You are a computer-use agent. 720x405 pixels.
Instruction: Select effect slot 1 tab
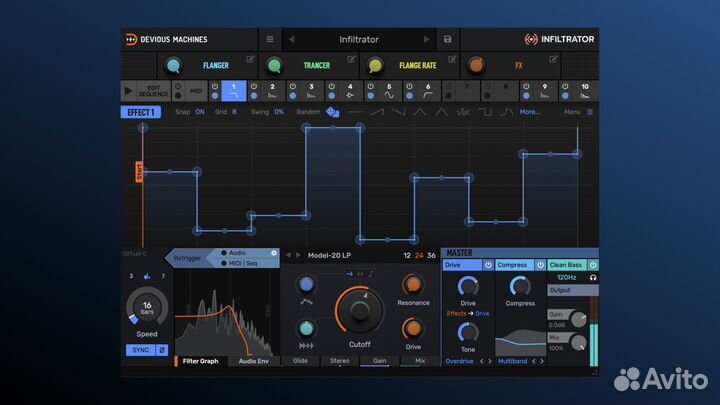pos(234,91)
